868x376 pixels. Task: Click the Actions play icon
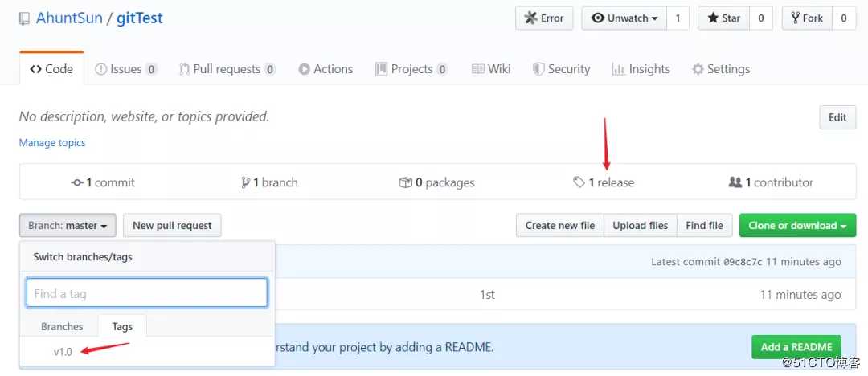coord(304,69)
